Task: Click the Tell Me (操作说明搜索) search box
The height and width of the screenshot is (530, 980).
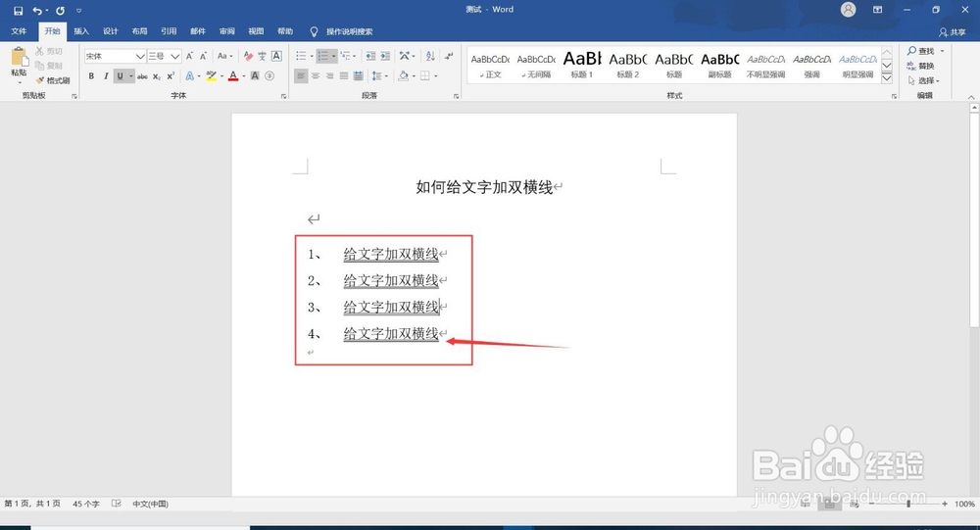Action: tap(342, 32)
